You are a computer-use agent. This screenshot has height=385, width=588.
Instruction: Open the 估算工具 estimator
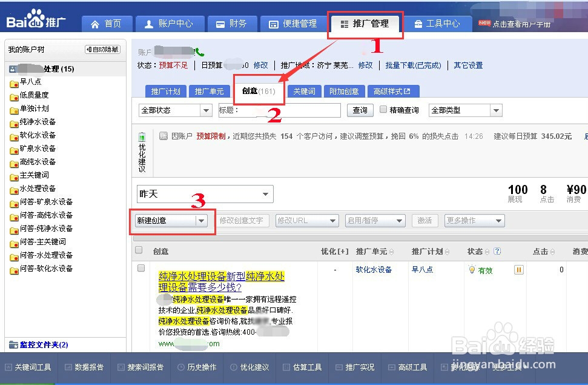point(302,367)
